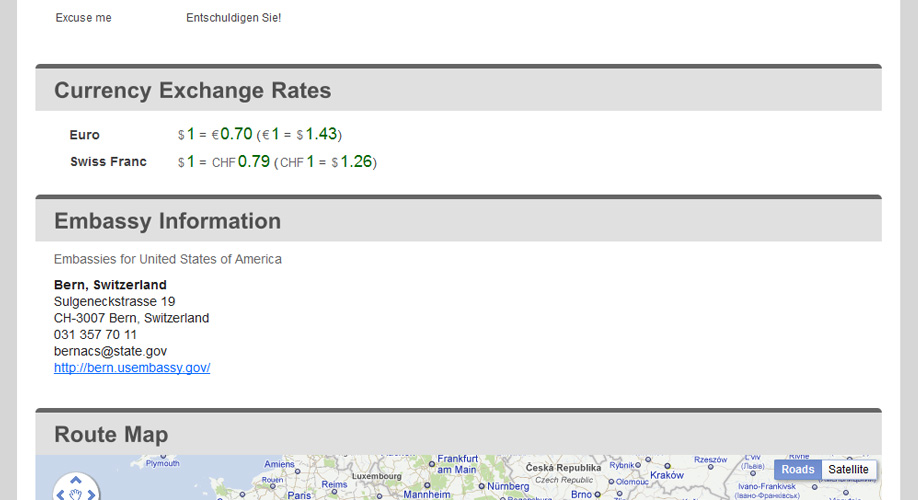Switch map to Roads view
Image resolution: width=918 pixels, height=500 pixels.
click(x=797, y=470)
